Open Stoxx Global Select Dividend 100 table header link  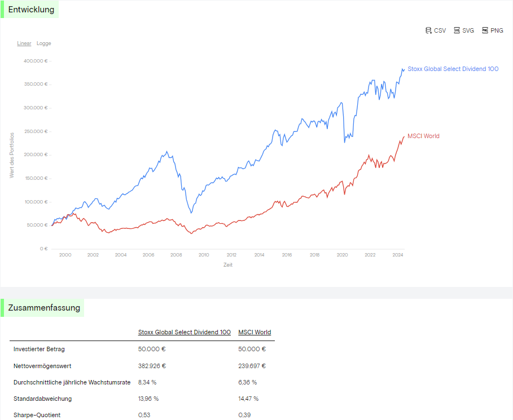tap(184, 332)
